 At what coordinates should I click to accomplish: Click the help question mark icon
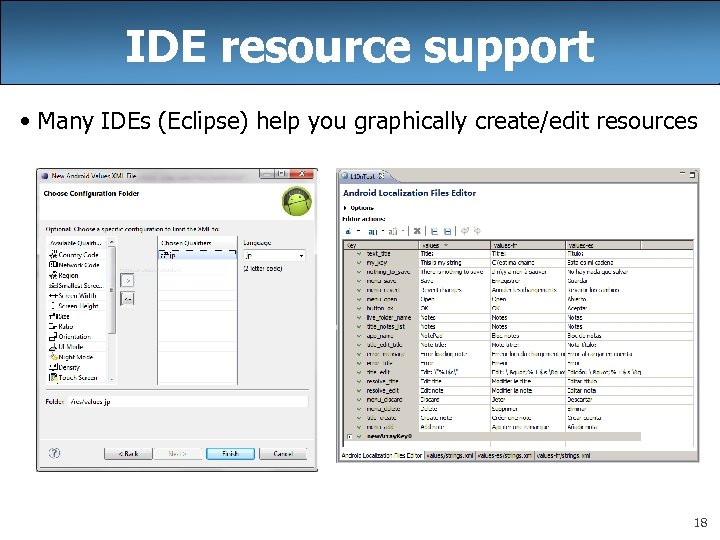pyautogui.click(x=54, y=453)
